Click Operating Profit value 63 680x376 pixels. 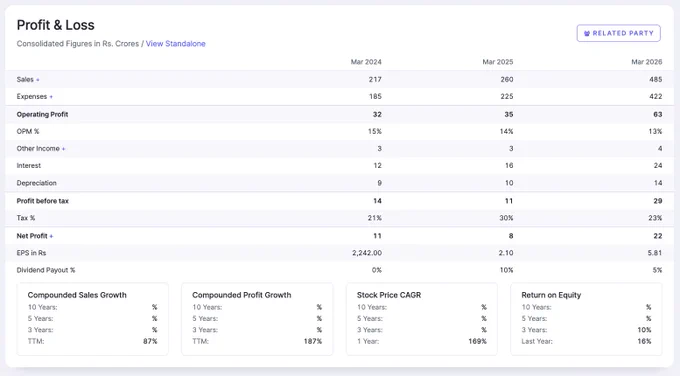(658, 114)
